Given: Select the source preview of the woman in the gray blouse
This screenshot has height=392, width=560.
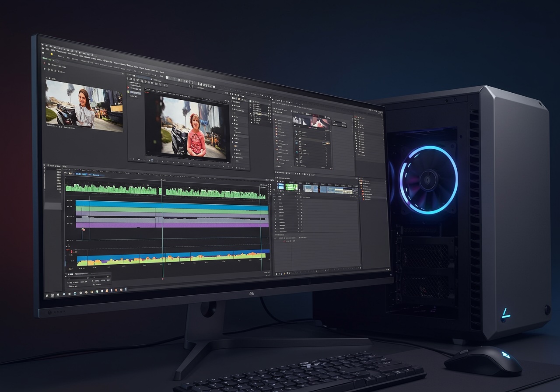Looking at the screenshot, I should coord(84,105).
